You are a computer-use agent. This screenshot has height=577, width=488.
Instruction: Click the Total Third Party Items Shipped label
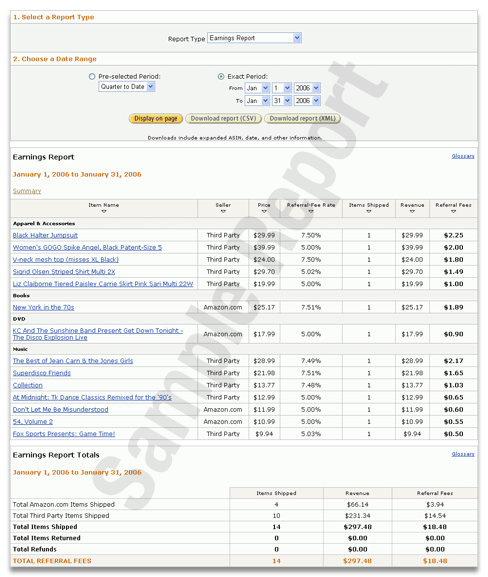click(61, 516)
